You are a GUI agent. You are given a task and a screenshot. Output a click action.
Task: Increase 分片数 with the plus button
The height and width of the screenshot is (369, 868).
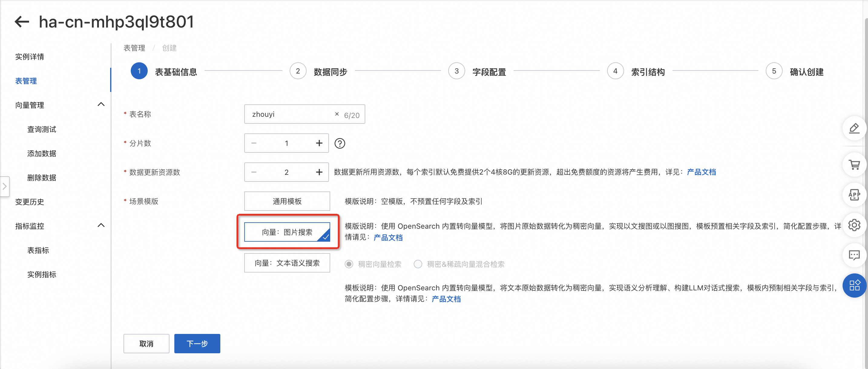point(319,143)
